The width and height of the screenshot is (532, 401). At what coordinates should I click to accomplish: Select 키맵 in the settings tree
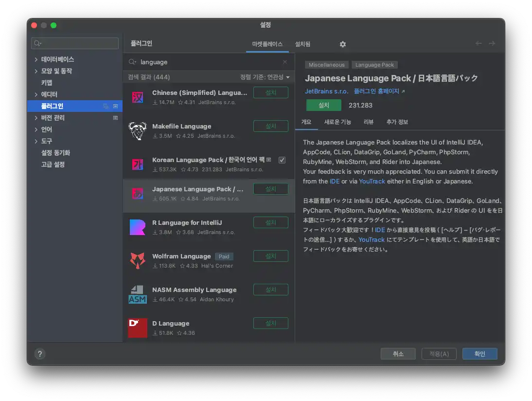tap(47, 83)
